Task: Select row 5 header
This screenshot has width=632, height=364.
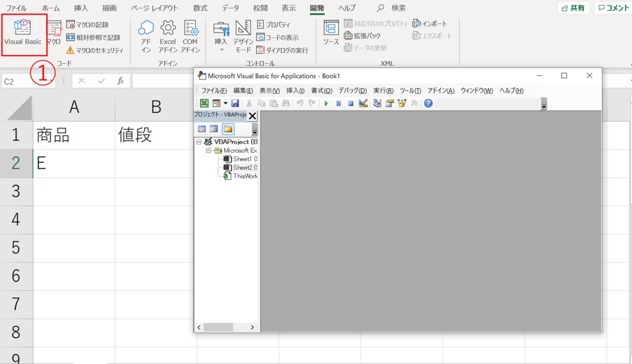Action: (16, 248)
